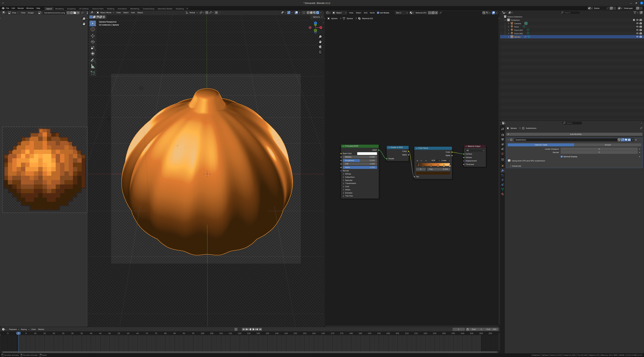This screenshot has width=644, height=357.
Task: Open the Object properties tab
Action: [x=502, y=166]
